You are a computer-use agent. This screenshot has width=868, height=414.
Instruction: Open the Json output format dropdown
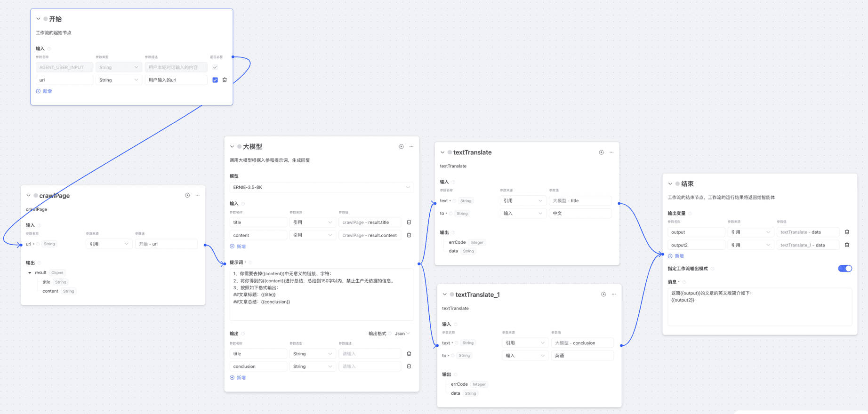pyautogui.click(x=402, y=334)
